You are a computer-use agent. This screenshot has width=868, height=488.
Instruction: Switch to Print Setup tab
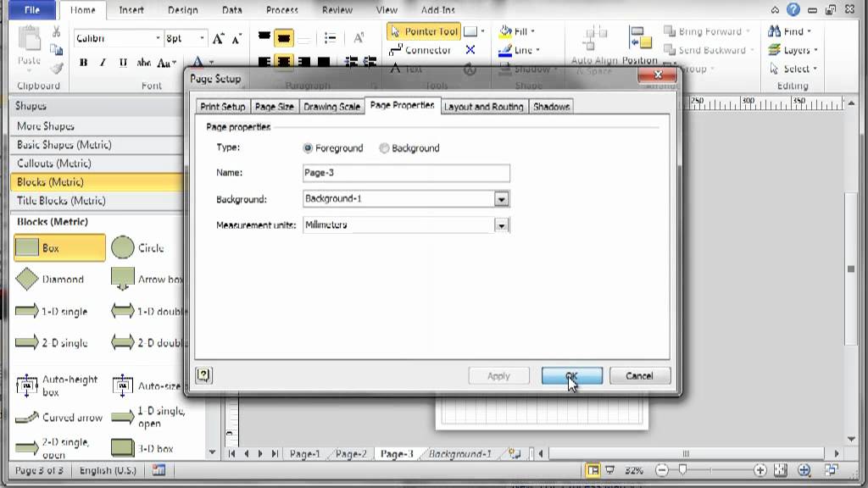click(223, 107)
